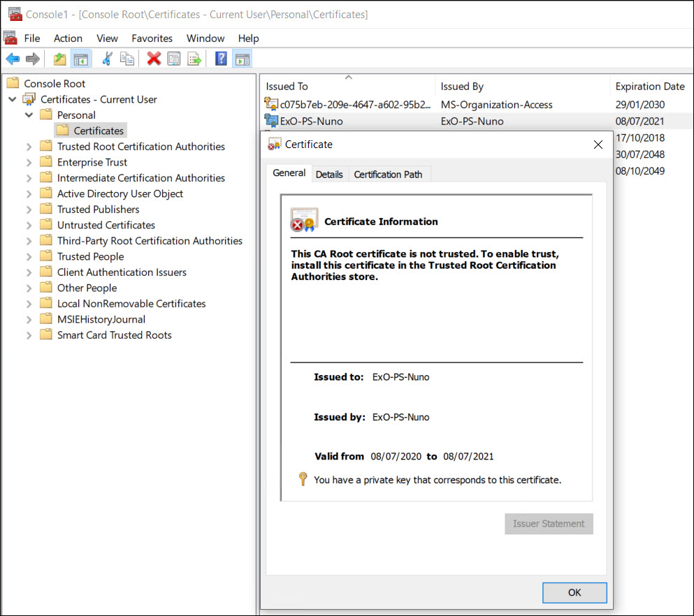Select expiration date 29/01/2030
The width and height of the screenshot is (694, 616).
click(640, 104)
